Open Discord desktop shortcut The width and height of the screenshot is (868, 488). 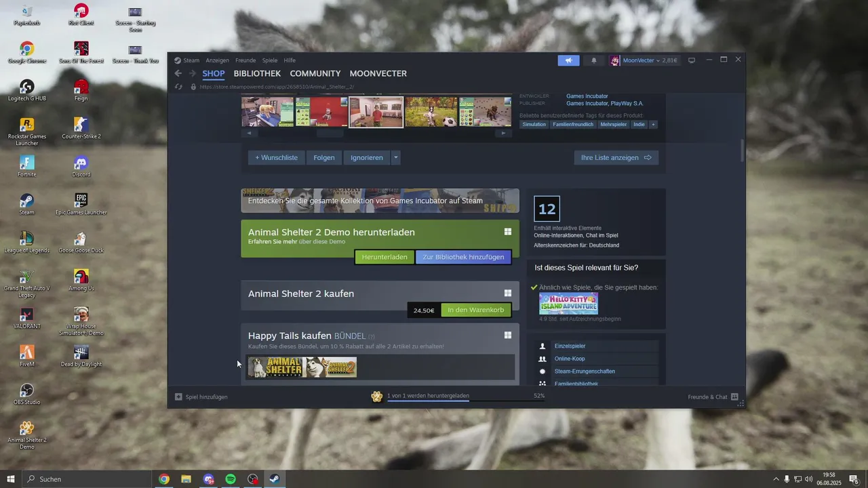point(81,167)
